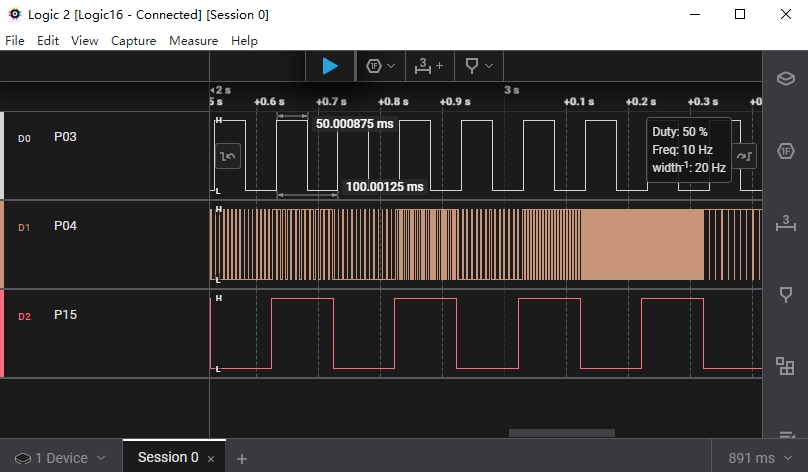Click the Freq: 10 Hz readout

click(x=682, y=150)
